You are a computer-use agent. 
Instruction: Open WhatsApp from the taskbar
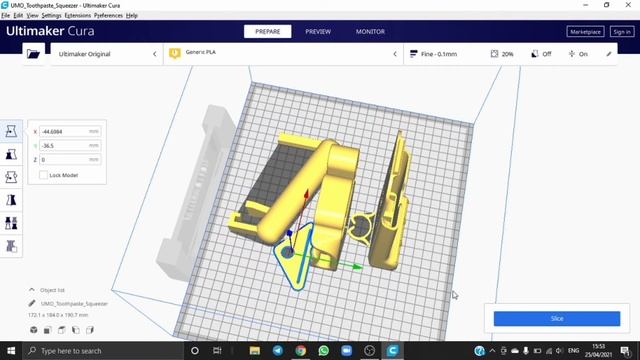324,351
